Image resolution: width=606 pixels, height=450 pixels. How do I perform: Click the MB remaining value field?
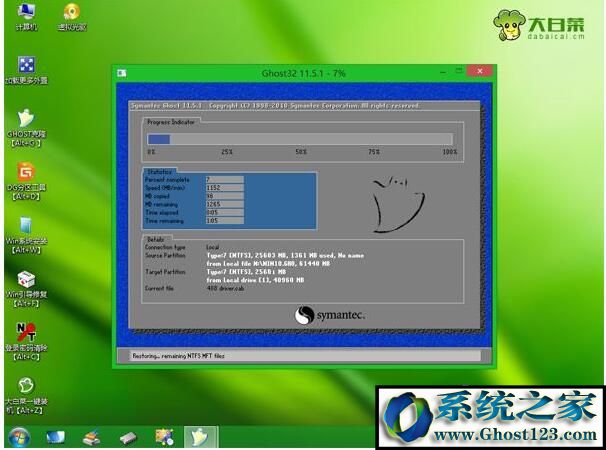(x=225, y=204)
